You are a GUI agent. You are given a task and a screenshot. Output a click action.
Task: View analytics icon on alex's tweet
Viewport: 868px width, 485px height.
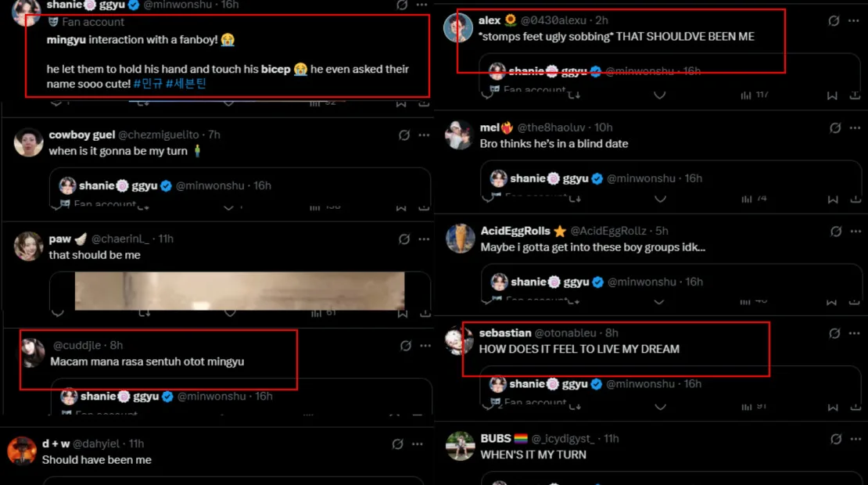pos(743,95)
